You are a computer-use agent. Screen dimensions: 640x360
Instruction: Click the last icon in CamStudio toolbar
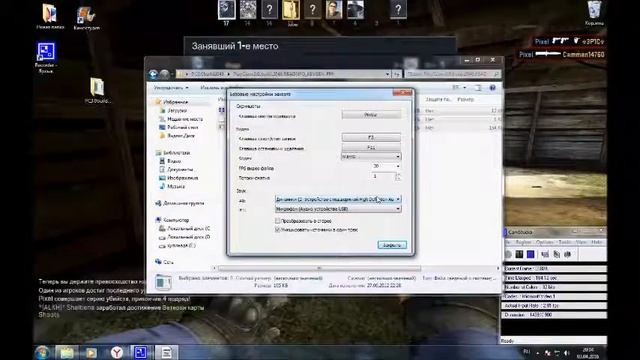(567, 254)
